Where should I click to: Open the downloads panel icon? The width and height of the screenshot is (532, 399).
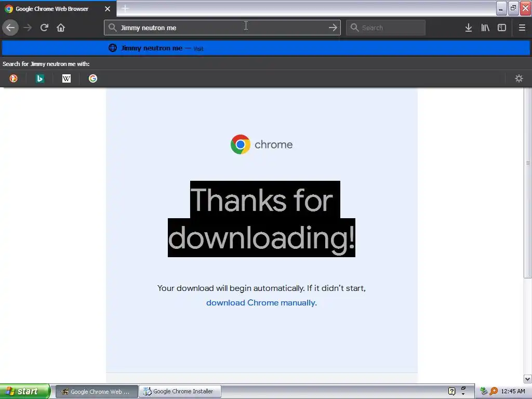[x=469, y=28]
